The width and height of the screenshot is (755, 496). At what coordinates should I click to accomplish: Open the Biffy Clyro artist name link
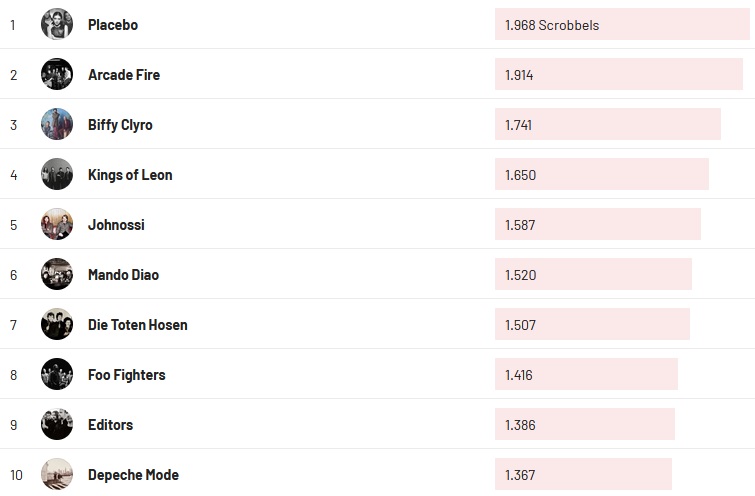point(120,124)
